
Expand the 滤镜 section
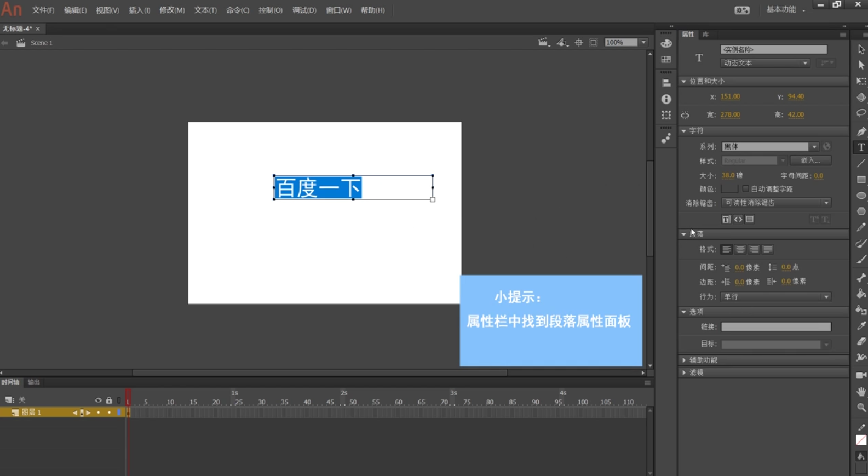tap(684, 372)
